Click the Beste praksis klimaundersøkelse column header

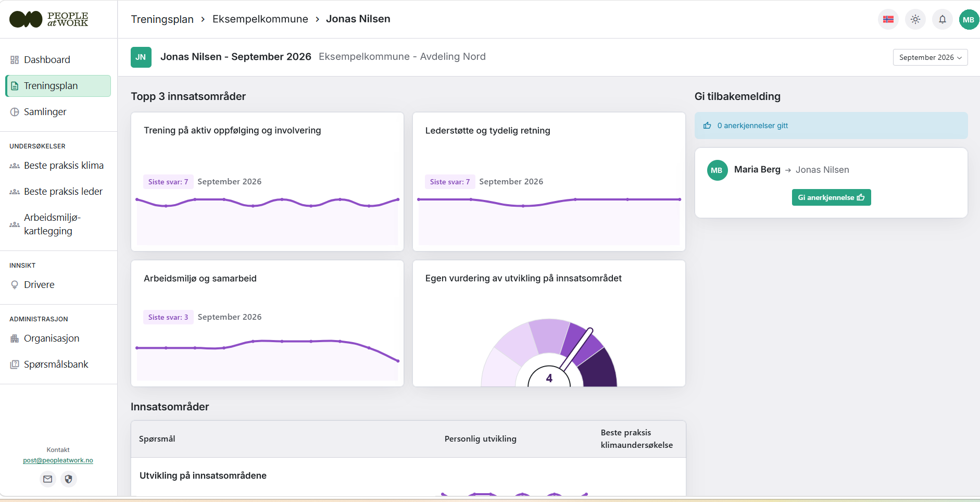tap(637, 439)
